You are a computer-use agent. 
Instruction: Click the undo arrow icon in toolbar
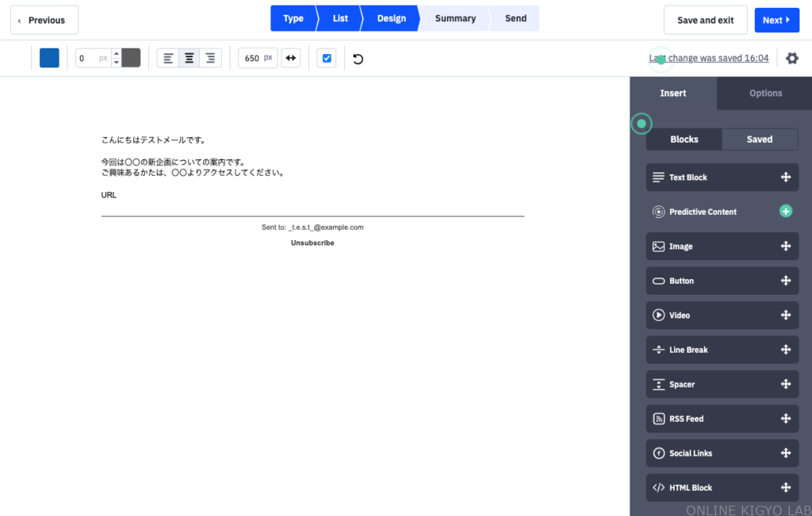(358, 59)
